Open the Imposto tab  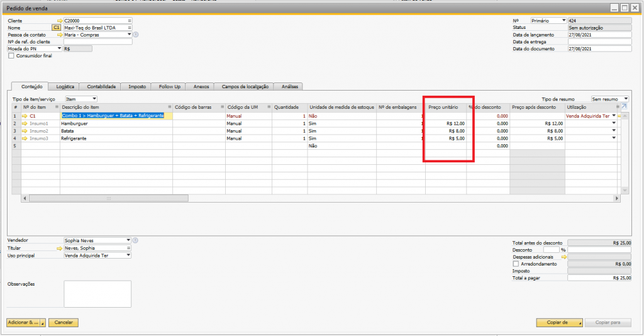pyautogui.click(x=137, y=86)
